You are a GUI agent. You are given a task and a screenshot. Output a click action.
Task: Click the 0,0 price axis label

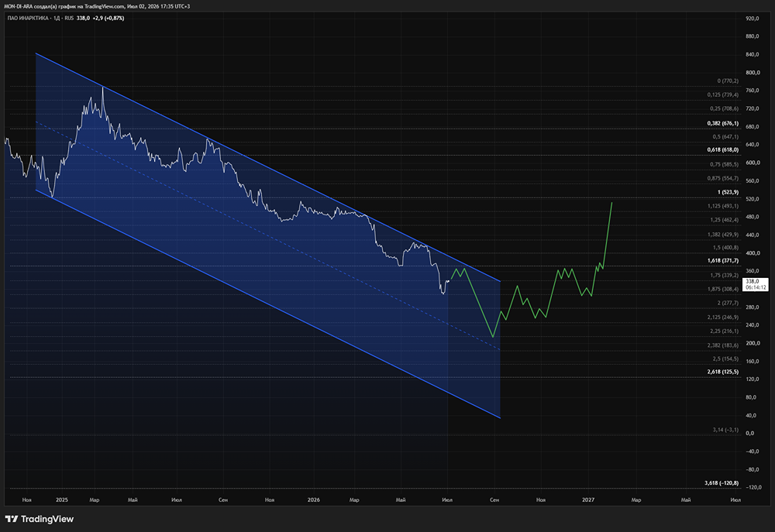pos(749,433)
